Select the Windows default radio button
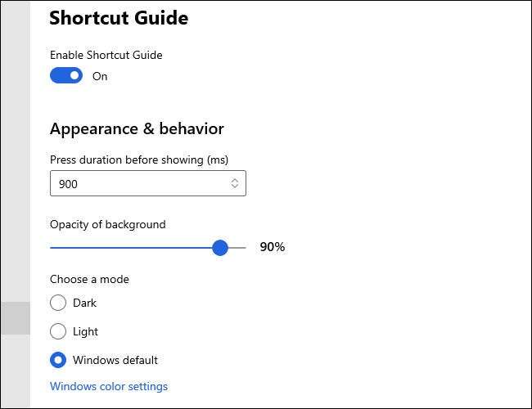 pyautogui.click(x=58, y=360)
